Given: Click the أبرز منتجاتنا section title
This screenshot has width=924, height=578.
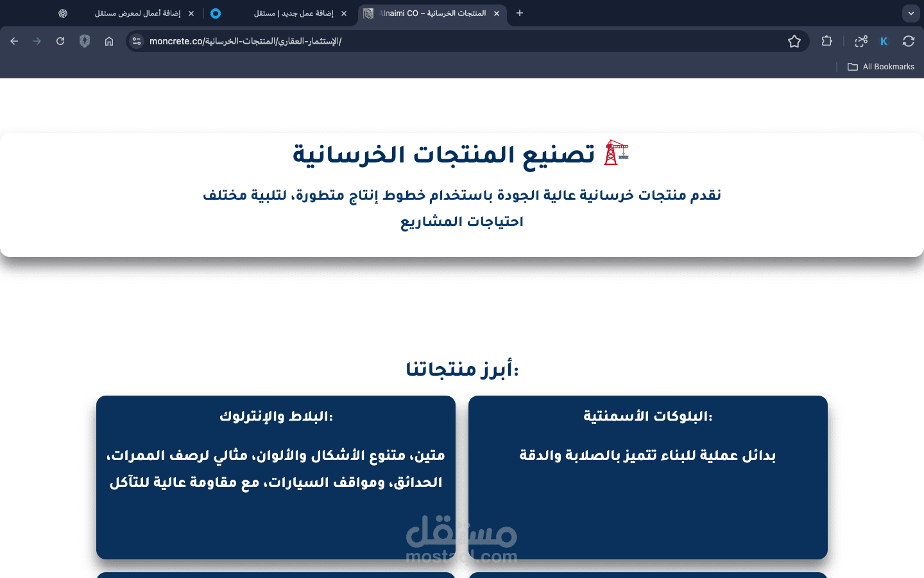Looking at the screenshot, I should point(462,369).
